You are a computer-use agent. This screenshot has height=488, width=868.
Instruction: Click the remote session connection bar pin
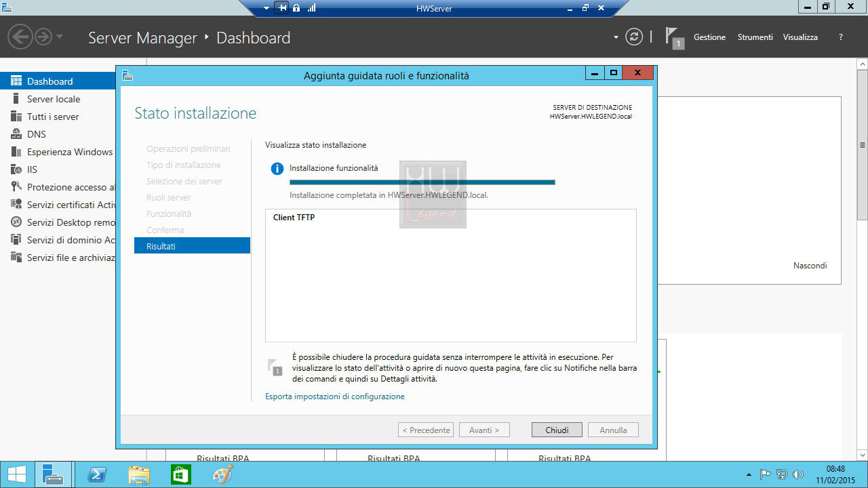click(x=283, y=8)
